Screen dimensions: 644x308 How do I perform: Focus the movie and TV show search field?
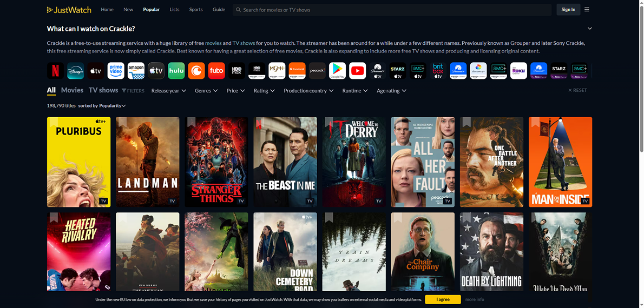[x=392, y=10]
